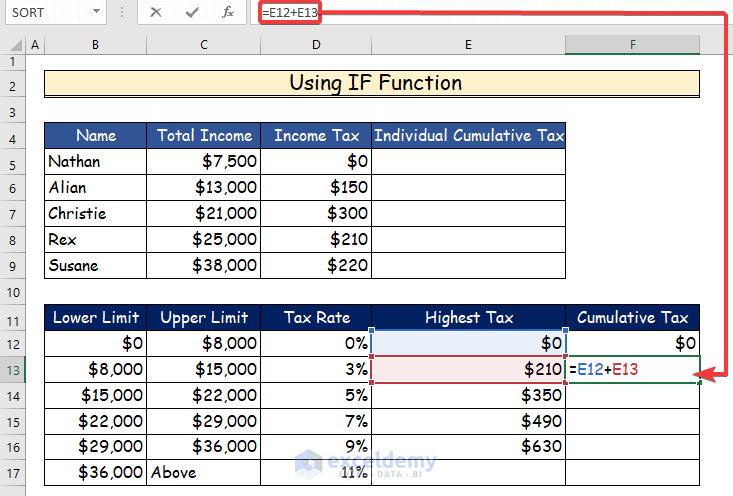Click the 'Highest Tax' header cell
This screenshot has width=733, height=496.
[x=468, y=318]
